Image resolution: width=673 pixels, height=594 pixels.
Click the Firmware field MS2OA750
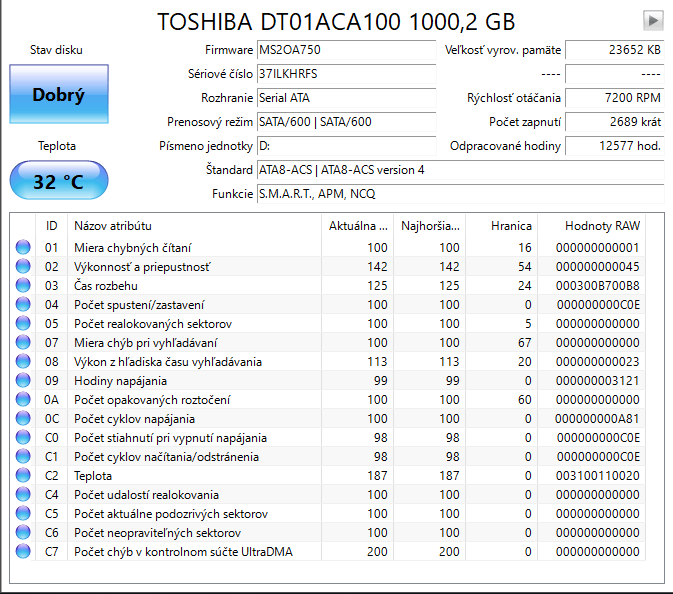[x=346, y=50]
